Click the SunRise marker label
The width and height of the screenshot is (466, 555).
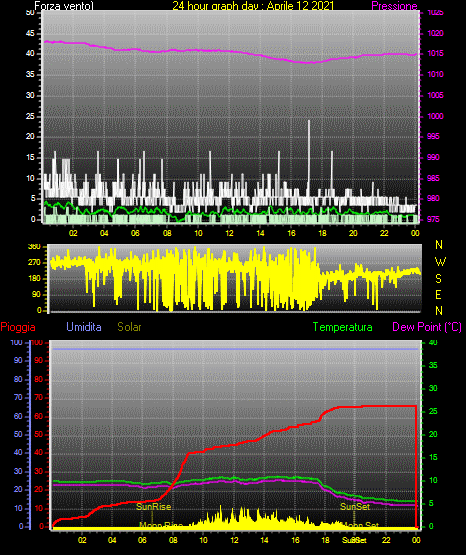[x=154, y=507]
